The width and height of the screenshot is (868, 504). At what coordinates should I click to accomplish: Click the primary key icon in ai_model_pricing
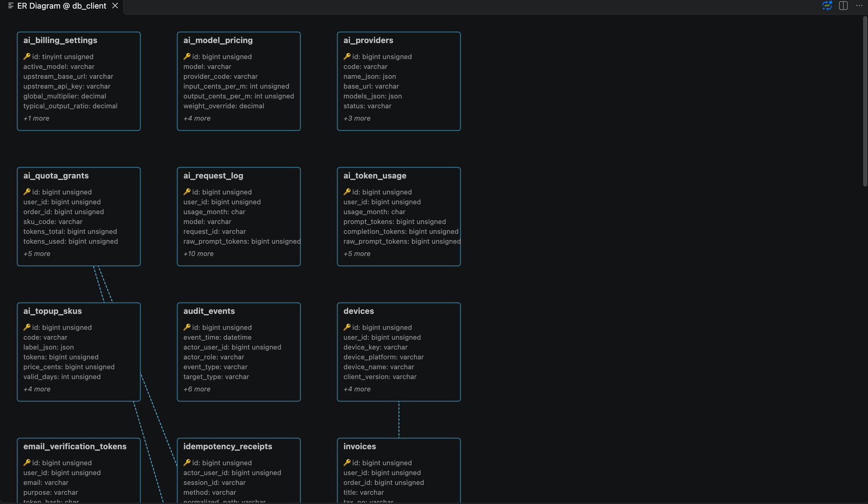tap(187, 56)
